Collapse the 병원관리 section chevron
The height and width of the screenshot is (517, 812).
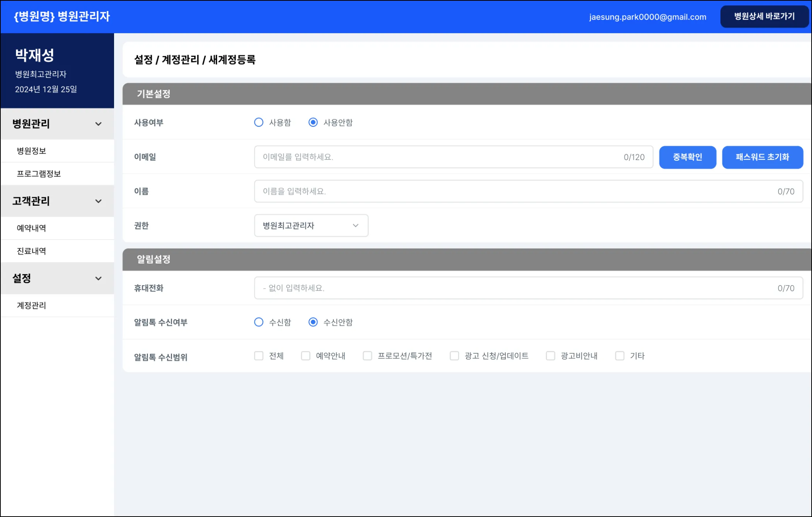tap(98, 124)
